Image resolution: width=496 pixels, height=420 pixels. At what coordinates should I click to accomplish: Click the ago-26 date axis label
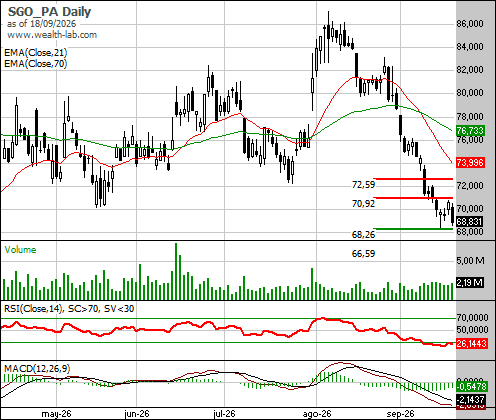pyautogui.click(x=317, y=414)
